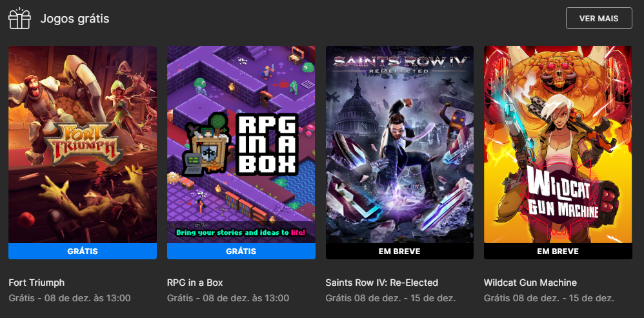Click the GRÁTIS banner under RPG in a Box
The height and width of the screenshot is (318, 644).
(x=241, y=251)
